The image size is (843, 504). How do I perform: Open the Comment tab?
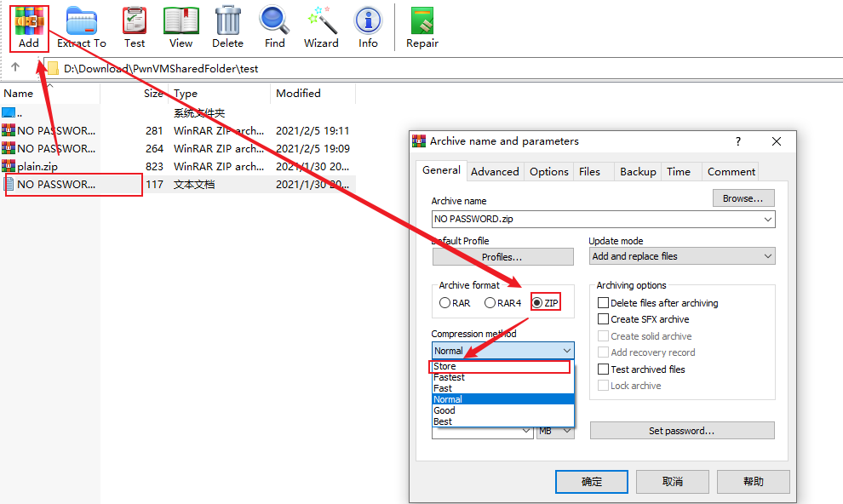click(731, 171)
